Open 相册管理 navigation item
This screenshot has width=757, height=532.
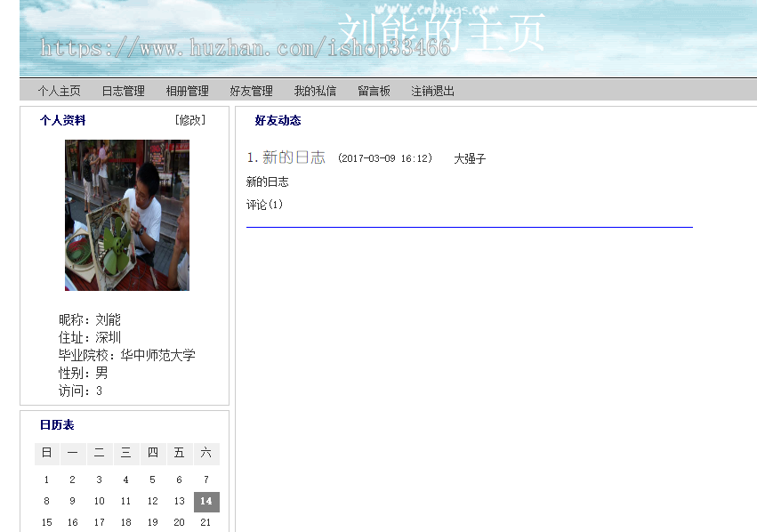(x=188, y=91)
